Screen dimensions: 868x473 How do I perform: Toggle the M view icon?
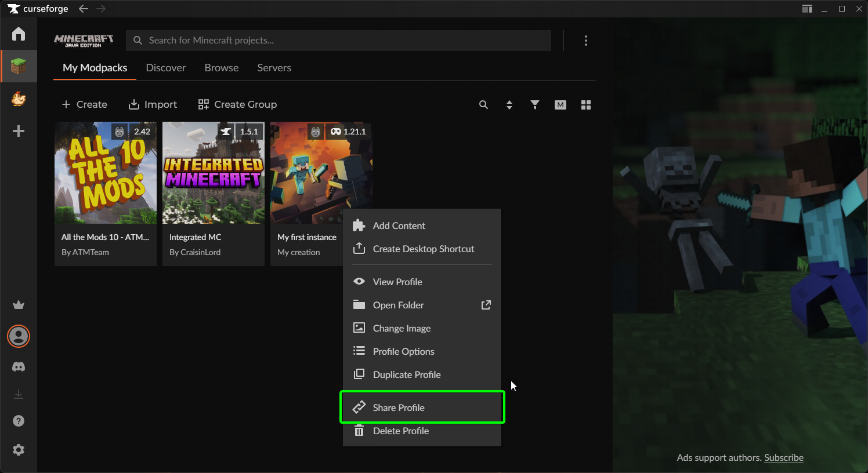[560, 105]
